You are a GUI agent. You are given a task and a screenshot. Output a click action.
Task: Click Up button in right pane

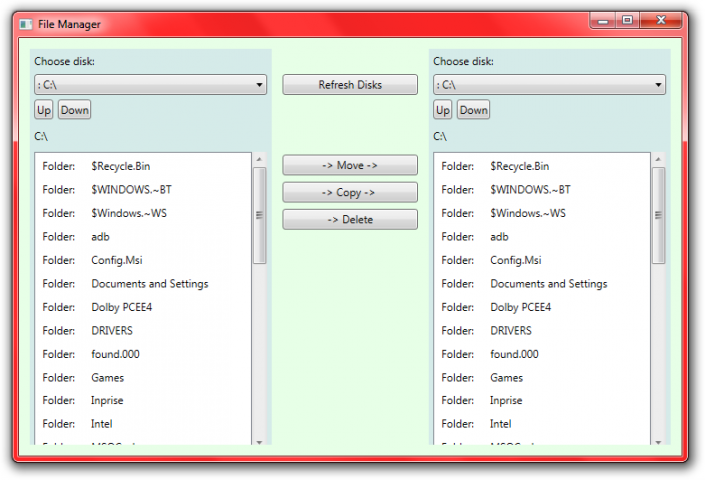(x=442, y=110)
